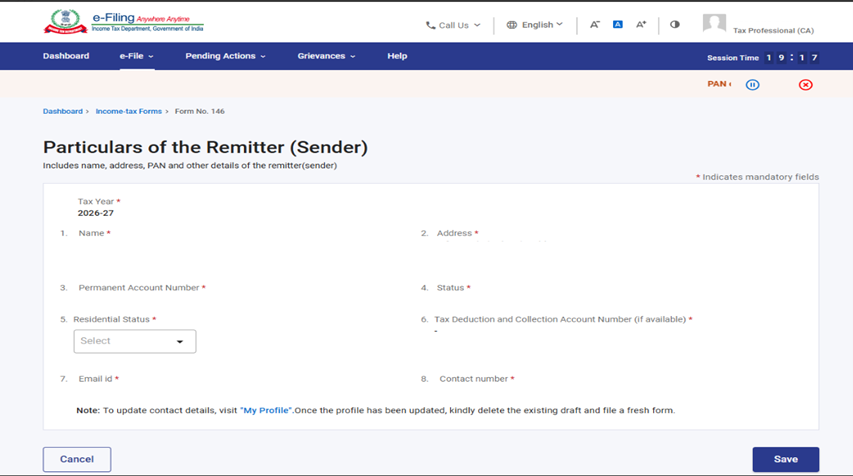This screenshot has height=476, width=853.
Task: Click the e-Filing portal logo
Action: click(123, 23)
